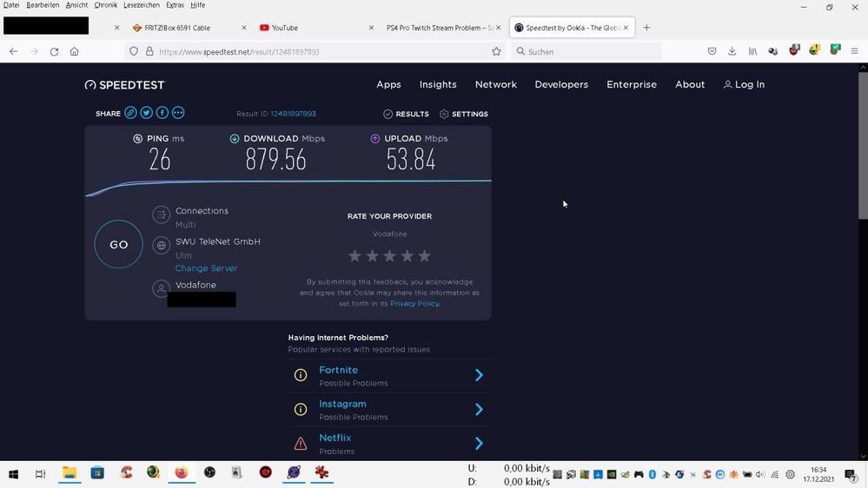
Task: Click the shield tracking protection icon
Action: click(134, 51)
